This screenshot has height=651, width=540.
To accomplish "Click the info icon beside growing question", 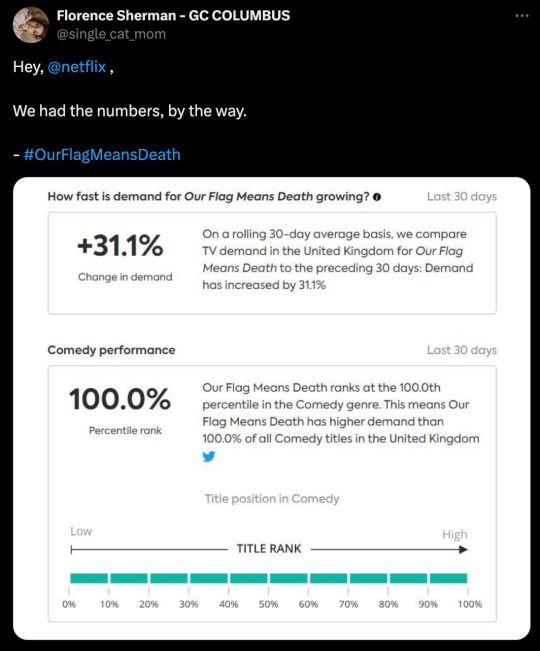I will coord(376,197).
